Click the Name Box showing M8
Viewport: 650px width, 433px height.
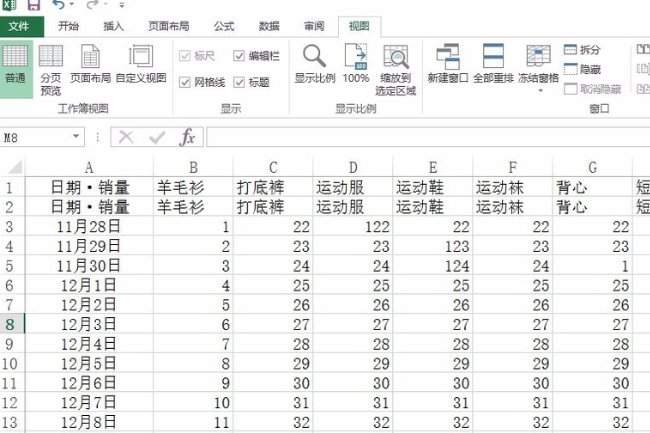[x=36, y=137]
